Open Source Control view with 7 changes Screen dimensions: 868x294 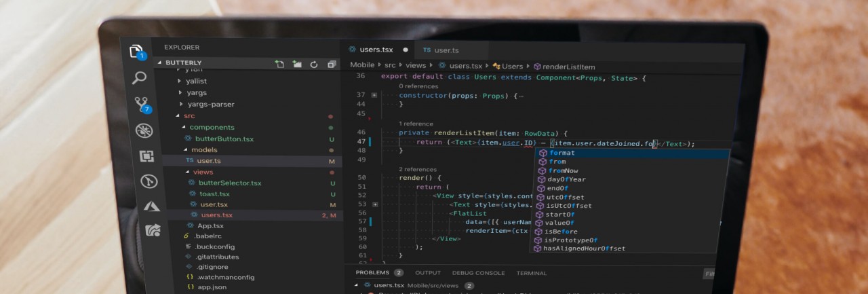[x=142, y=104]
